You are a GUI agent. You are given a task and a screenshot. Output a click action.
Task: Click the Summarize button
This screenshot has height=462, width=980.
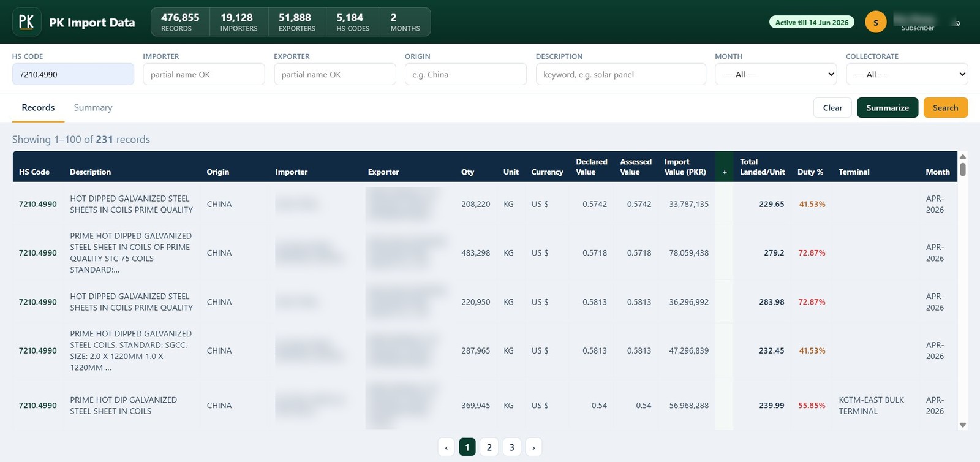click(x=888, y=107)
